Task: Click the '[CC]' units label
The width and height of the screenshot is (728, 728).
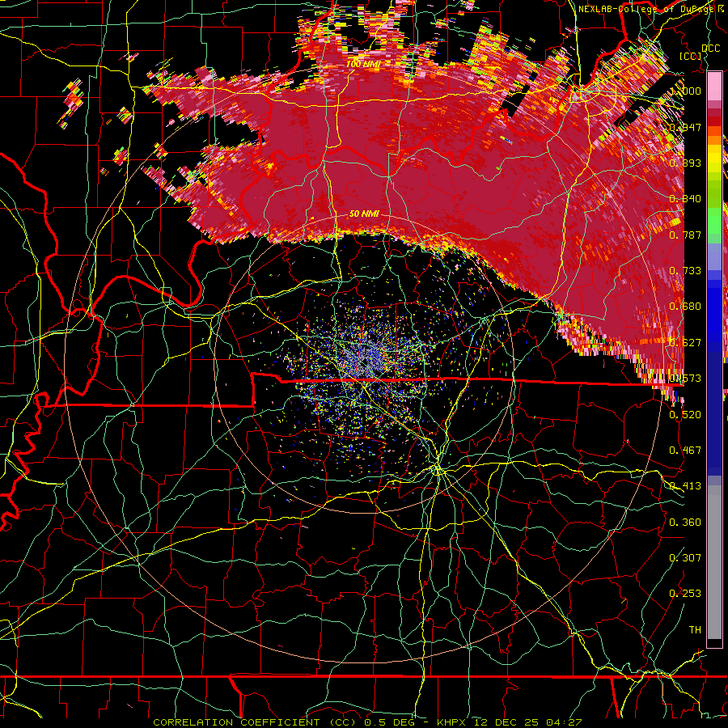Action: pos(691,56)
